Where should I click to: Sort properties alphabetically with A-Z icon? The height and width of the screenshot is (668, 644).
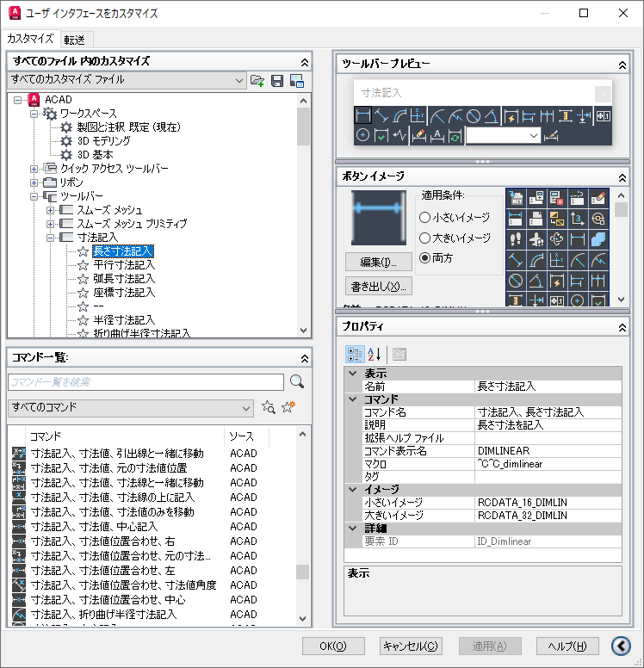(375, 355)
